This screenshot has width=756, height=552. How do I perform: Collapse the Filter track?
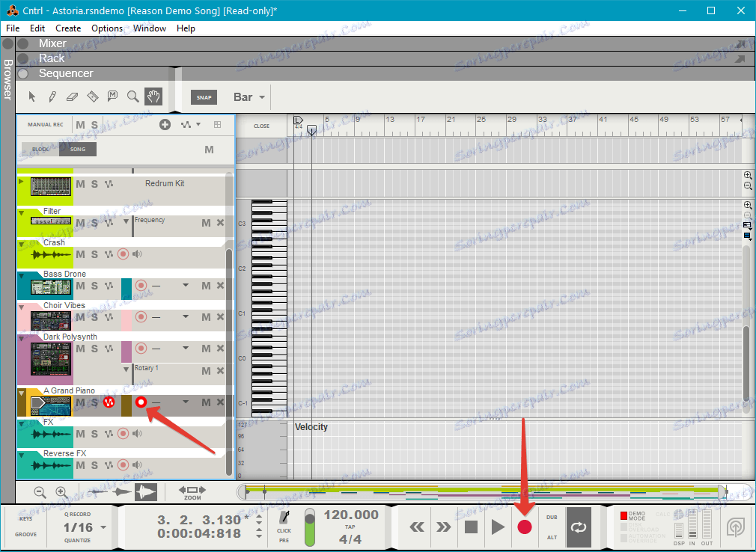[x=22, y=213]
